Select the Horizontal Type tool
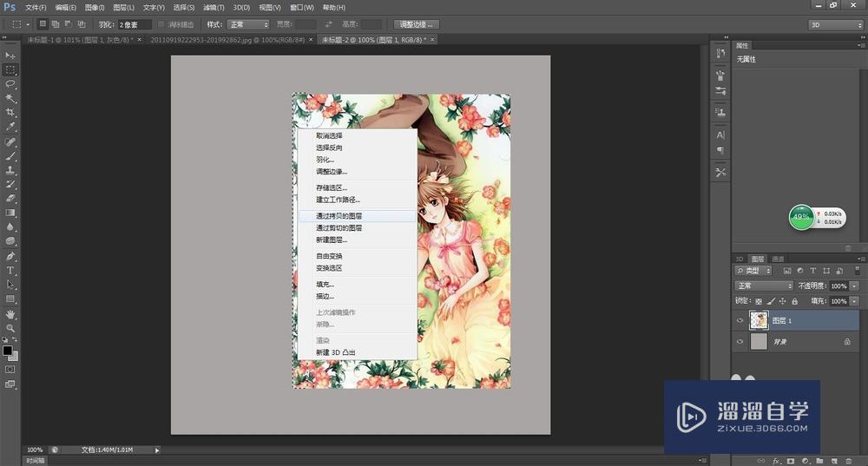This screenshot has height=466, width=868. coord(10,270)
